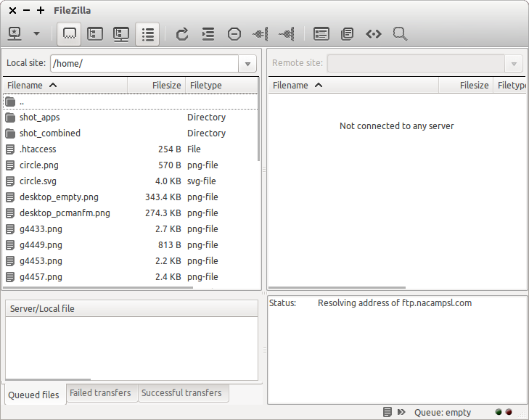Sort remote files by Filename column
This screenshot has width=529, height=420.
click(353, 86)
